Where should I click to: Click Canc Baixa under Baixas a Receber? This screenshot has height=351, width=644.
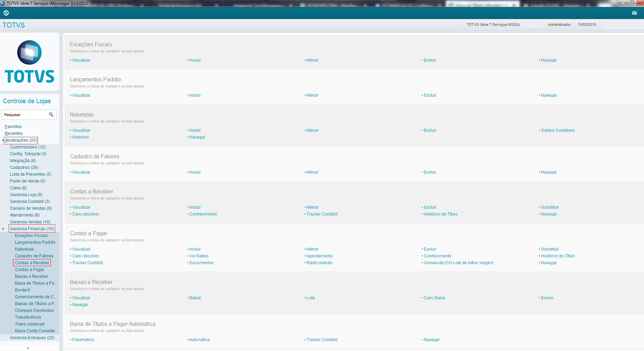tap(434, 298)
